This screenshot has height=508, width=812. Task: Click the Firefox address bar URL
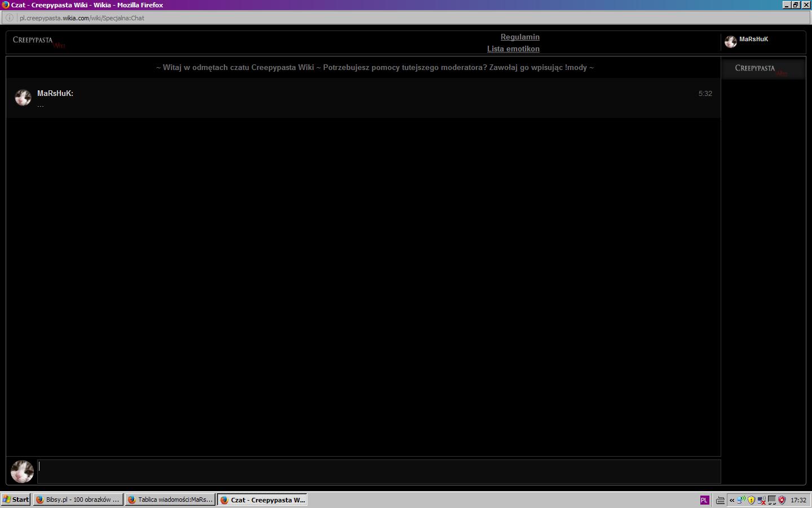coord(82,18)
